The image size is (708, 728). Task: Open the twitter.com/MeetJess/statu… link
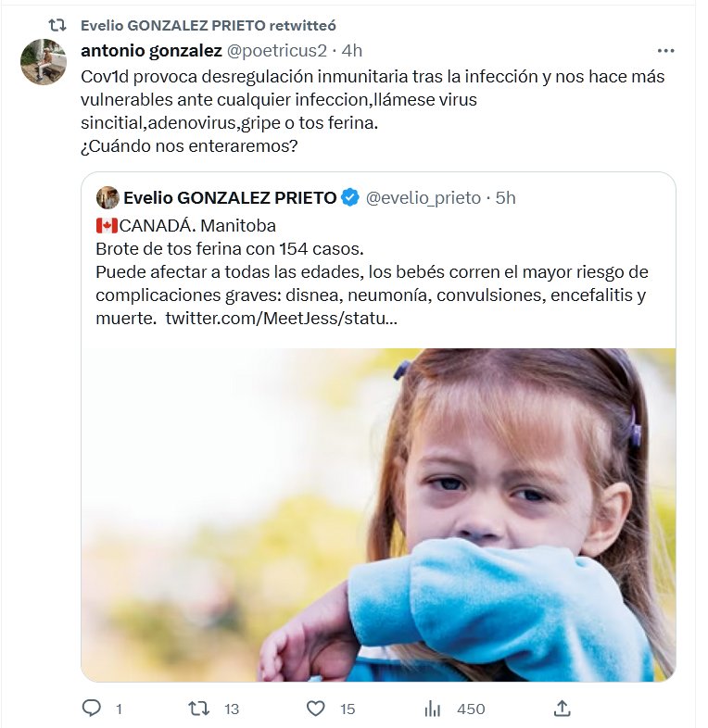[x=283, y=319]
